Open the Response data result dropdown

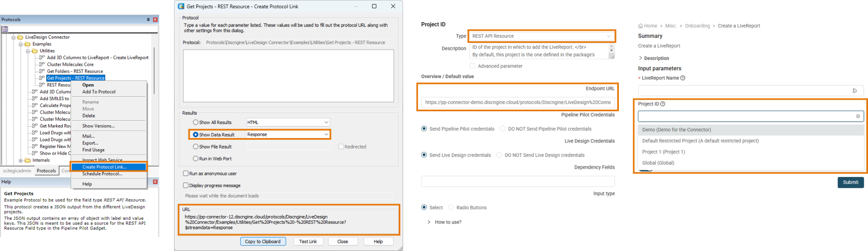288,134
